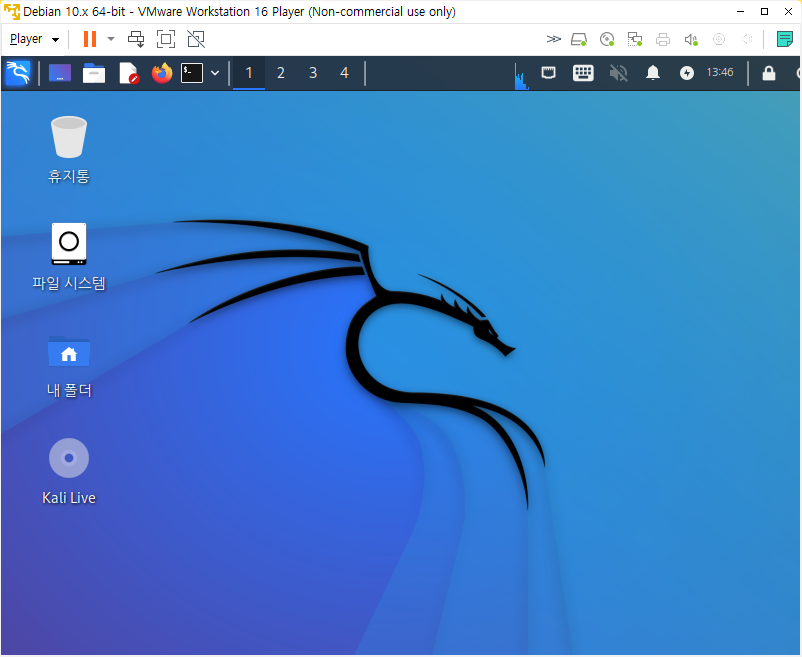Switch to workspace 4

coord(345,73)
